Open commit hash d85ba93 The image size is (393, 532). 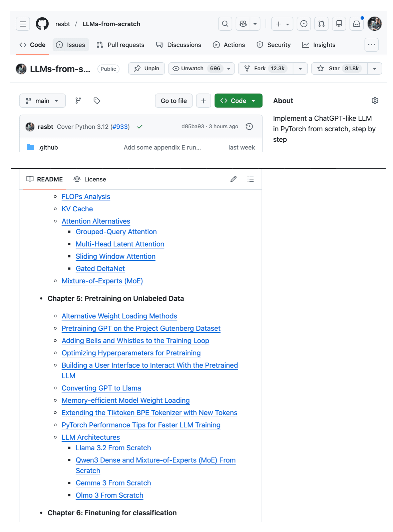coord(192,127)
